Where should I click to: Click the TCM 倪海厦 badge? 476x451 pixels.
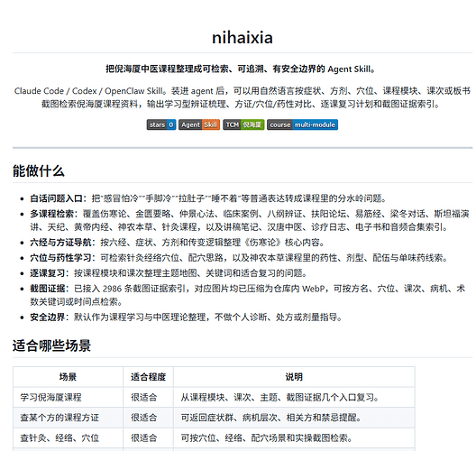[243, 124]
